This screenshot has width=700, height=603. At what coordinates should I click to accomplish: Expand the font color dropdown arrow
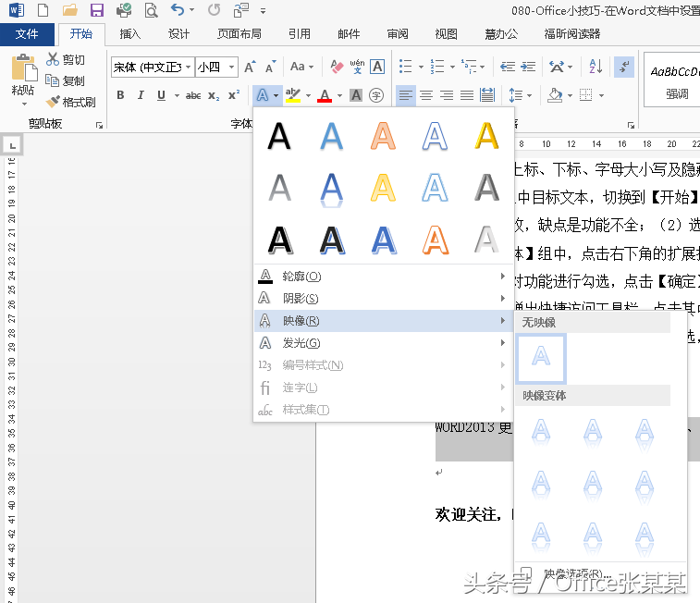(339, 95)
